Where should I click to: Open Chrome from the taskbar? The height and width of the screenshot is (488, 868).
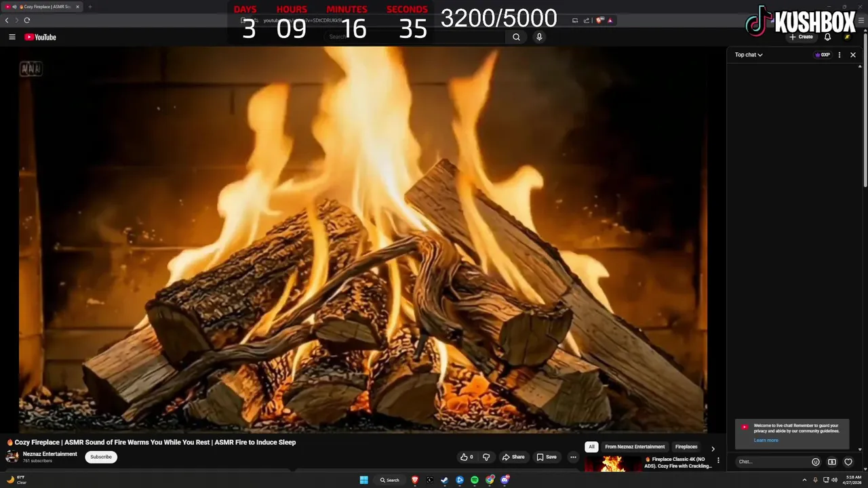490,480
